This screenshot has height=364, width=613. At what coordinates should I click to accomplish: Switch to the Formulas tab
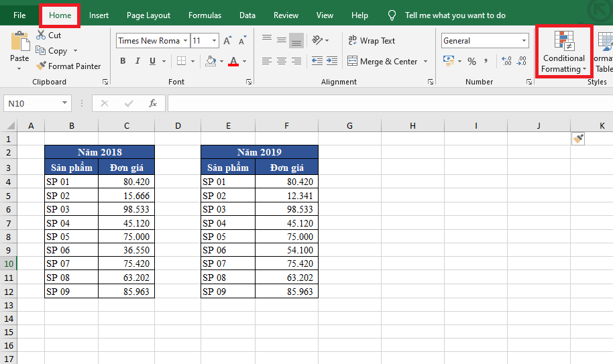(205, 15)
